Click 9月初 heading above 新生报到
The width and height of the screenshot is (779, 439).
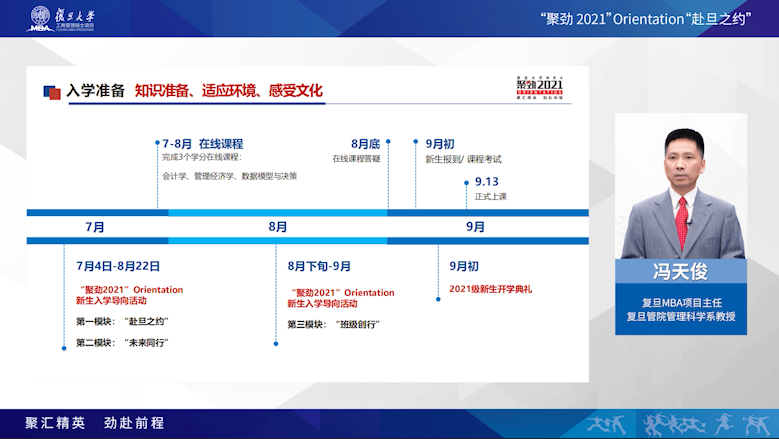point(440,144)
